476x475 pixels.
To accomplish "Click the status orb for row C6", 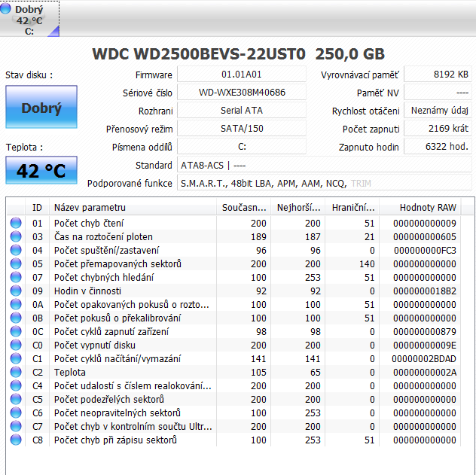I will [x=16, y=413].
